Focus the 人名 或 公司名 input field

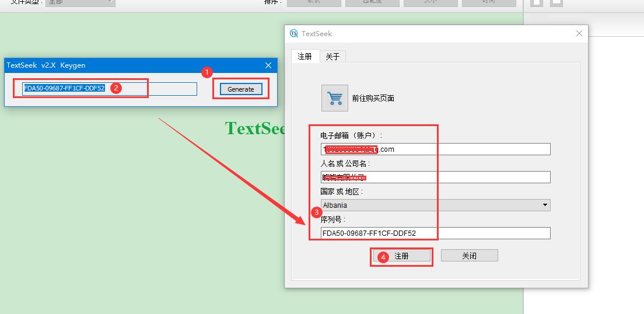(435, 177)
